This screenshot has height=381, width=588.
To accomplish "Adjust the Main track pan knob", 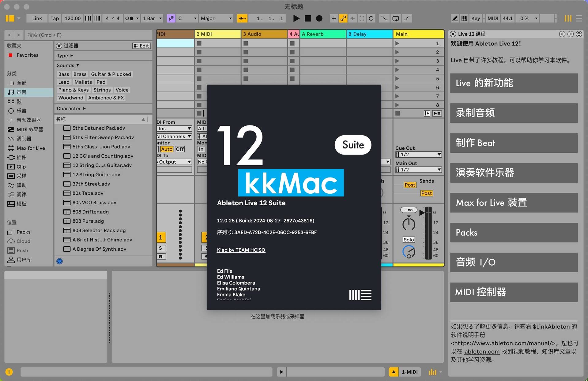I will (x=409, y=224).
